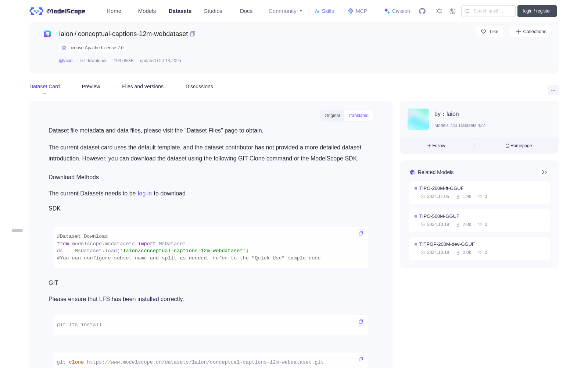The width and height of the screenshot is (588, 368).
Task: Click the dataset avatar icon beside title
Action: tap(47, 34)
